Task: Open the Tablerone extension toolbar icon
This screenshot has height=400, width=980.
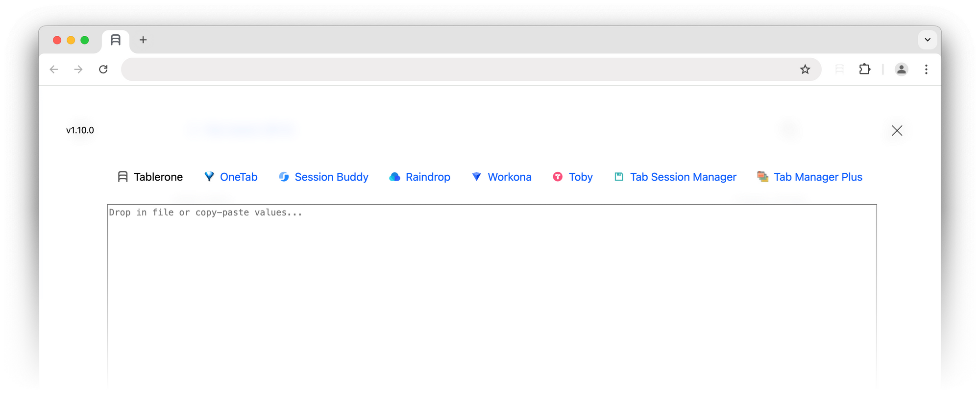Action: coord(839,70)
